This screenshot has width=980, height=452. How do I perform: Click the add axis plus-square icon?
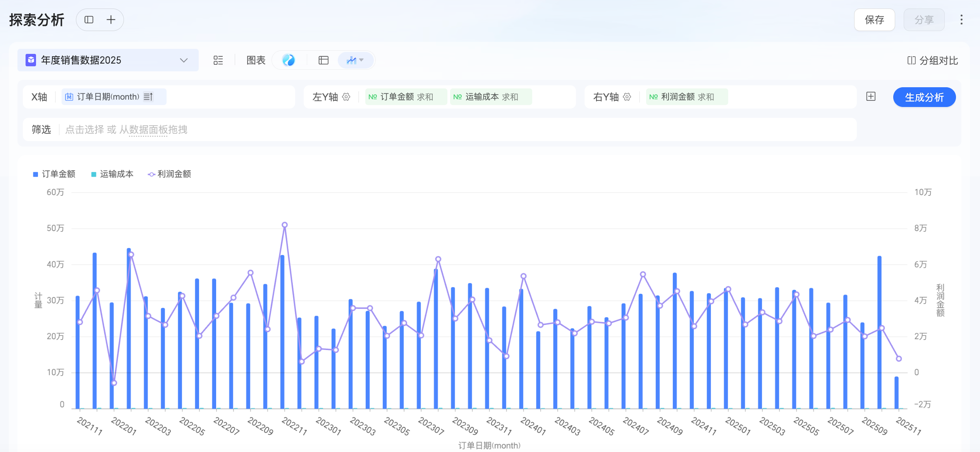pyautogui.click(x=871, y=97)
